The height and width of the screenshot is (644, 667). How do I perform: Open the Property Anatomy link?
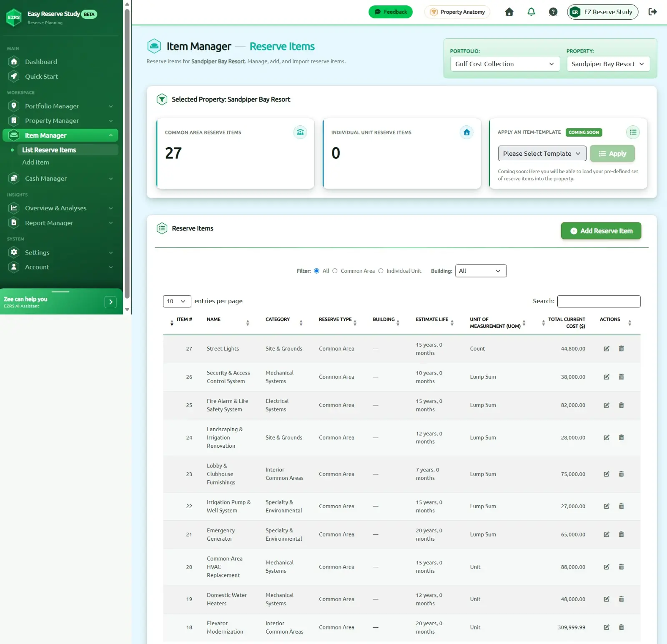click(x=457, y=12)
